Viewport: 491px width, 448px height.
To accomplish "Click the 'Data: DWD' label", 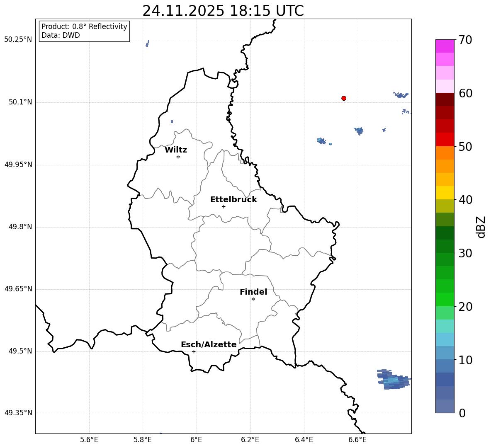I will [61, 35].
